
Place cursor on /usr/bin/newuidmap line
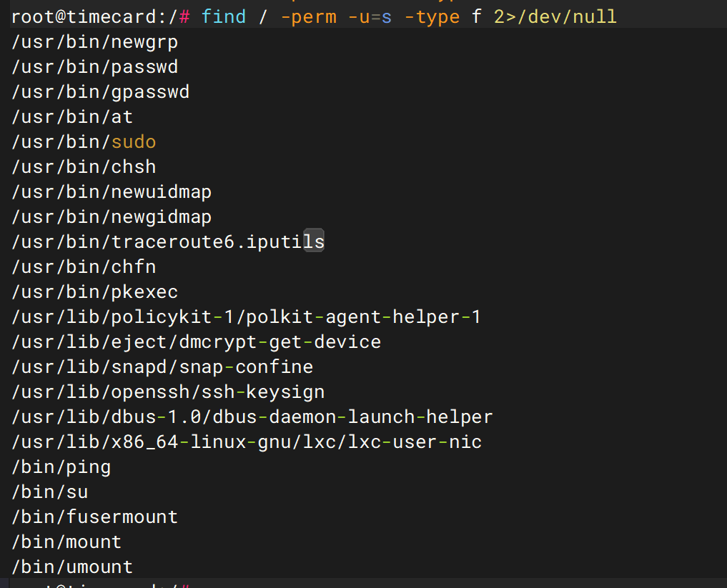pyautogui.click(x=112, y=192)
